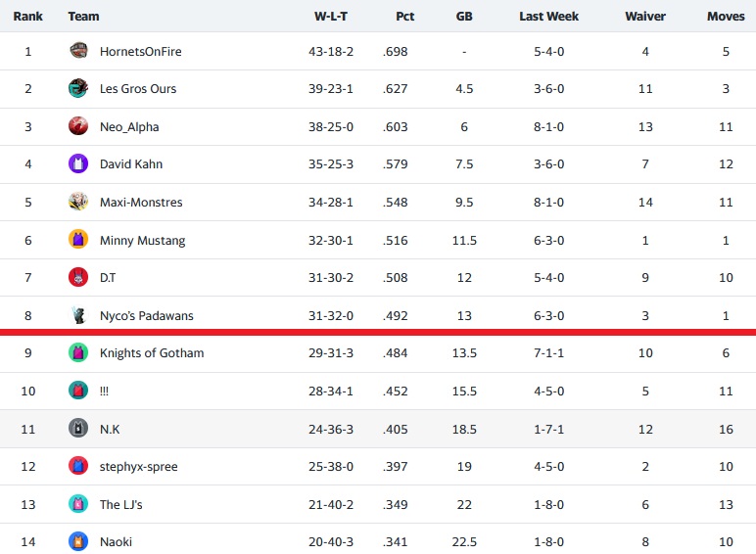Click the HornetsOnFire team logo
This screenshot has height=554, width=756.
[78, 51]
